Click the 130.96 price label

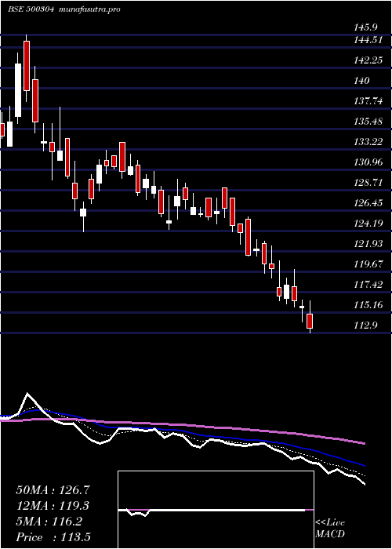click(x=368, y=162)
